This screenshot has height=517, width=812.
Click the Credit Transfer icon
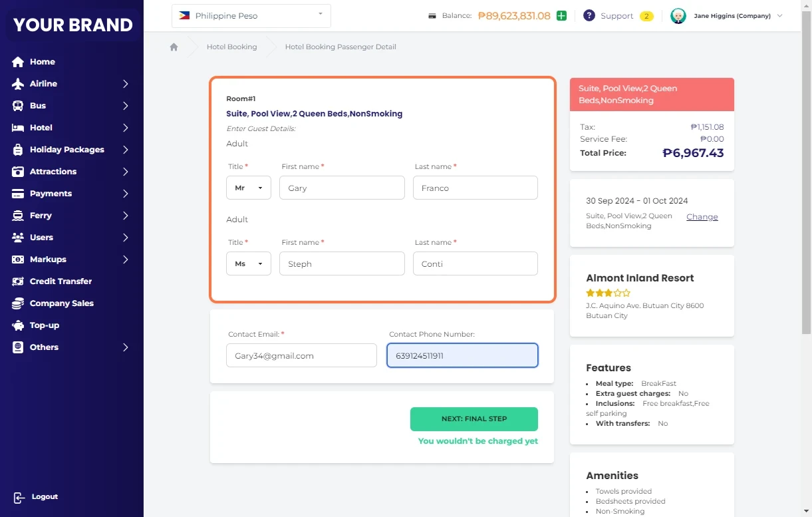18,281
